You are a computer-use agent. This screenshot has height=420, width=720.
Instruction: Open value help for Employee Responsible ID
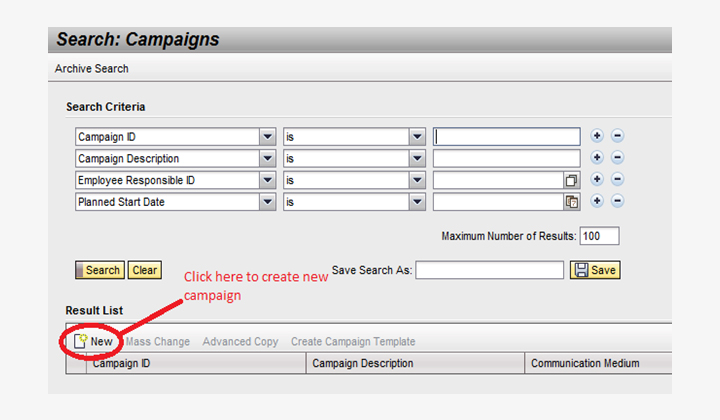572,180
